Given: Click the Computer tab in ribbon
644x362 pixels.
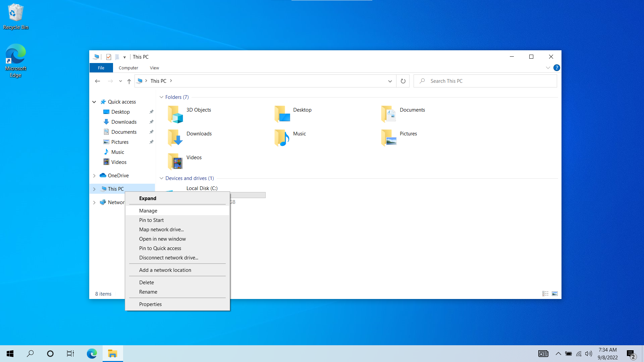Looking at the screenshot, I should click(128, 68).
